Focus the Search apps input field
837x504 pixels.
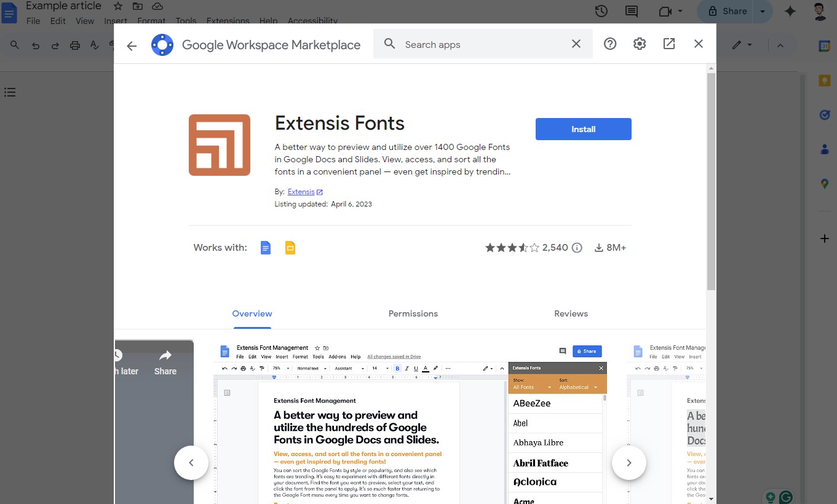483,44
